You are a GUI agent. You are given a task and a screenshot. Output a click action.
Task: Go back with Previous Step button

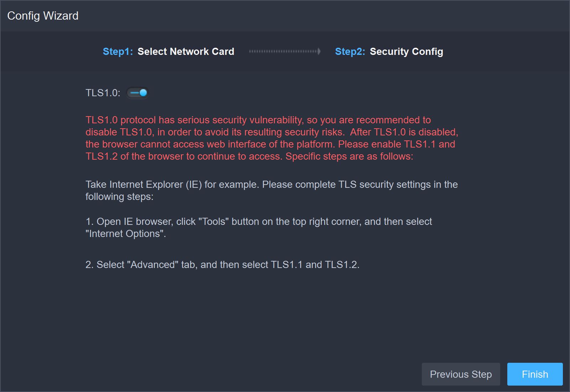461,374
